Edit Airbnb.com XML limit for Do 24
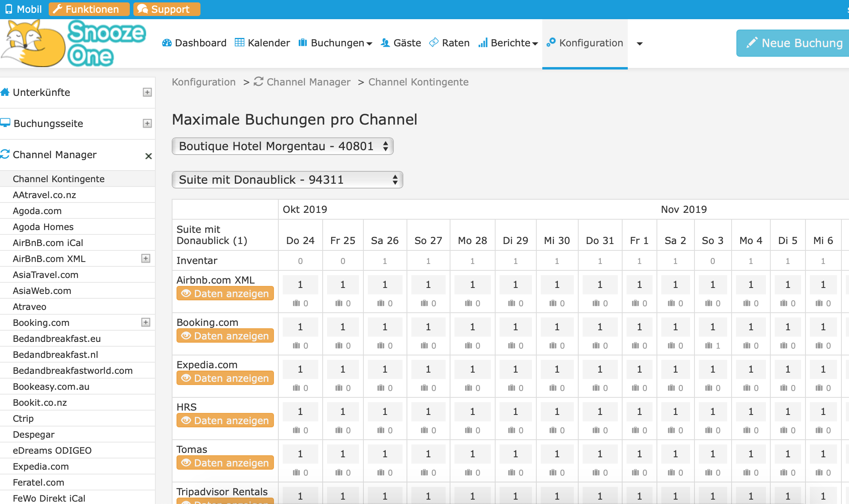This screenshot has height=504, width=849. coord(300,284)
